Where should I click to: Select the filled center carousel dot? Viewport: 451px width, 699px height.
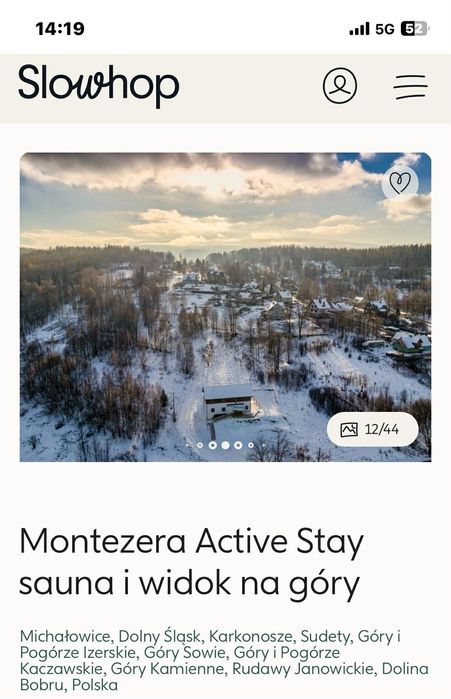(x=226, y=445)
